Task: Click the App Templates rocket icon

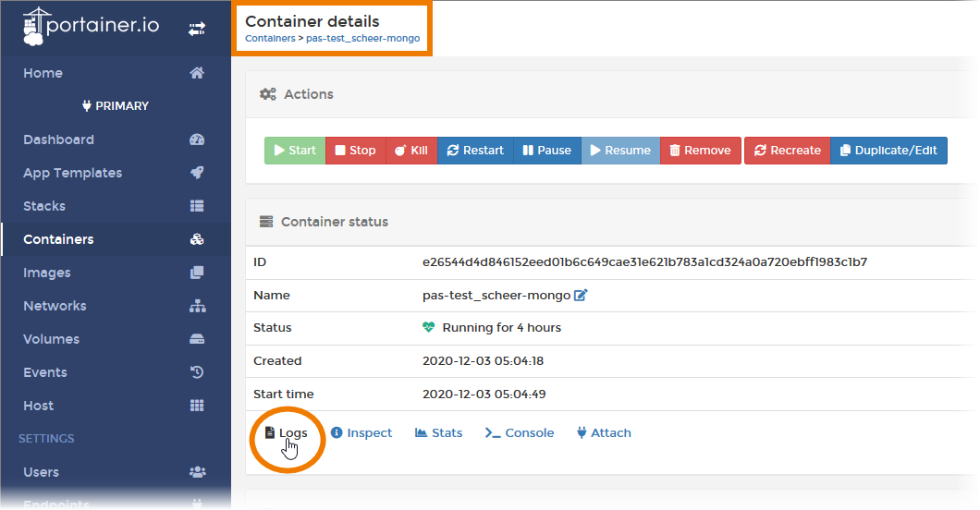Action: tap(196, 173)
